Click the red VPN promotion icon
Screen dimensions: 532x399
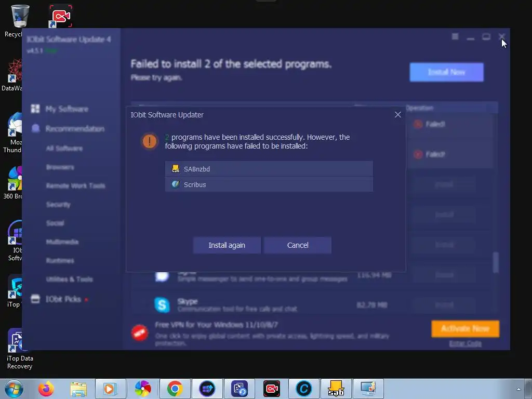tap(139, 332)
